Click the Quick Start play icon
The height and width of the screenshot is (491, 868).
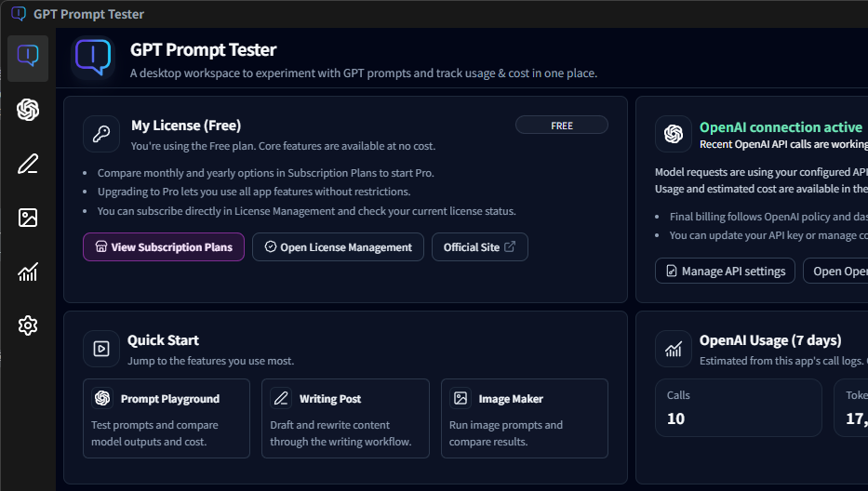(x=101, y=349)
